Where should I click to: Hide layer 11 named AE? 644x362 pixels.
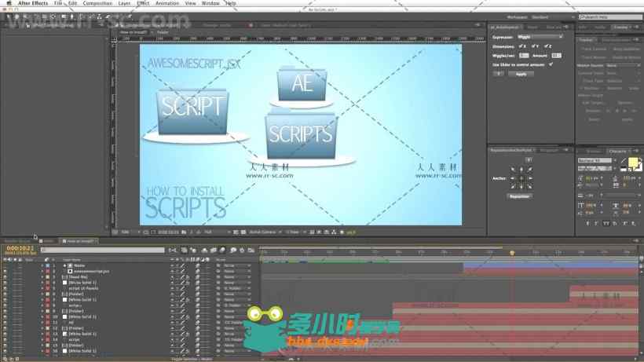click(5, 323)
